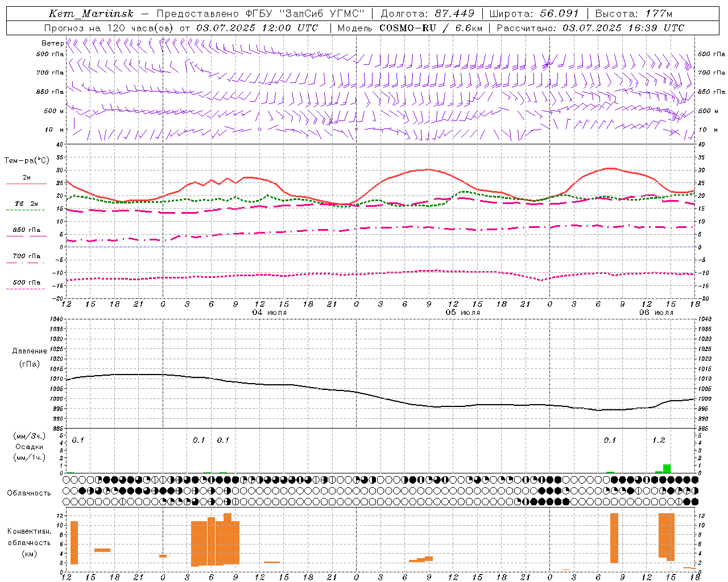The image size is (728, 582).
Task: Click the 'Прогноз на 120 часа(ов)' text
Action: (x=109, y=28)
